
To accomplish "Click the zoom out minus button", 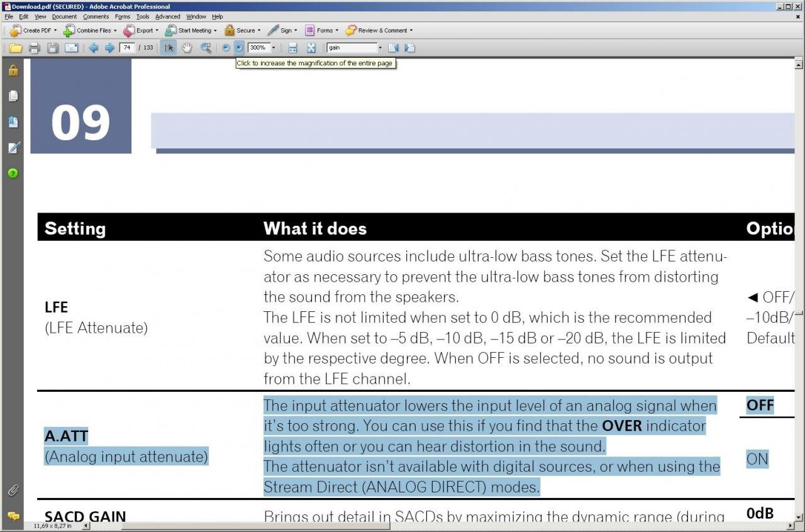I will coord(226,48).
